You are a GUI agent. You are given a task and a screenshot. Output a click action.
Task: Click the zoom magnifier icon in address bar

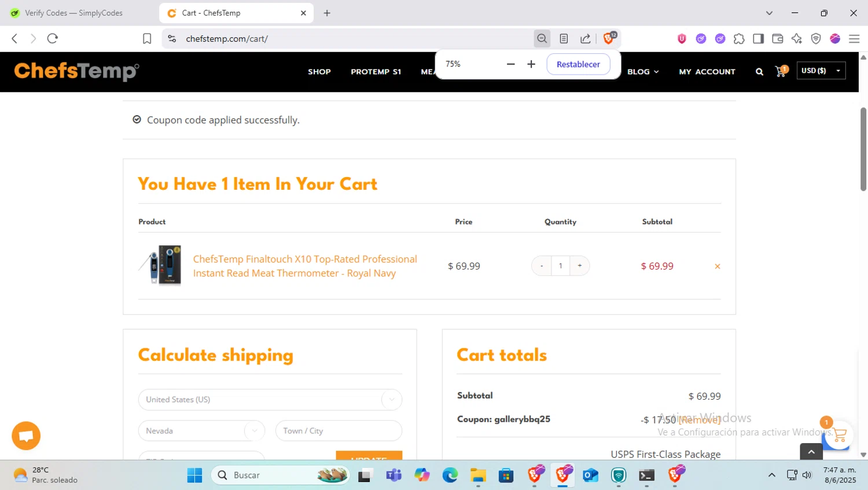[542, 39]
